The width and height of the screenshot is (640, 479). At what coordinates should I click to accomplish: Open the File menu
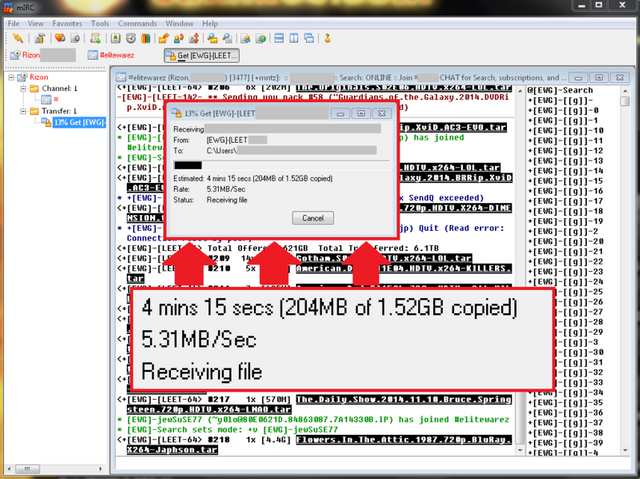(x=13, y=23)
